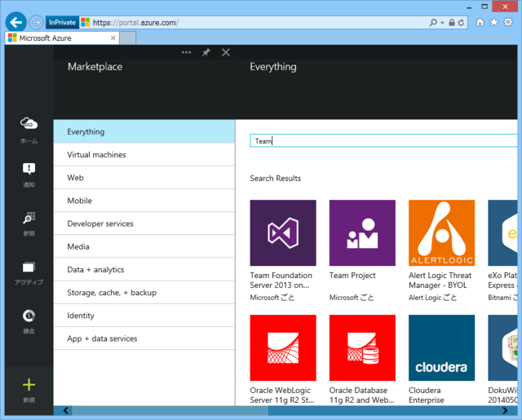The width and height of the screenshot is (522, 420).
Task: Open the address bar dropdown arrow
Action: click(x=442, y=23)
